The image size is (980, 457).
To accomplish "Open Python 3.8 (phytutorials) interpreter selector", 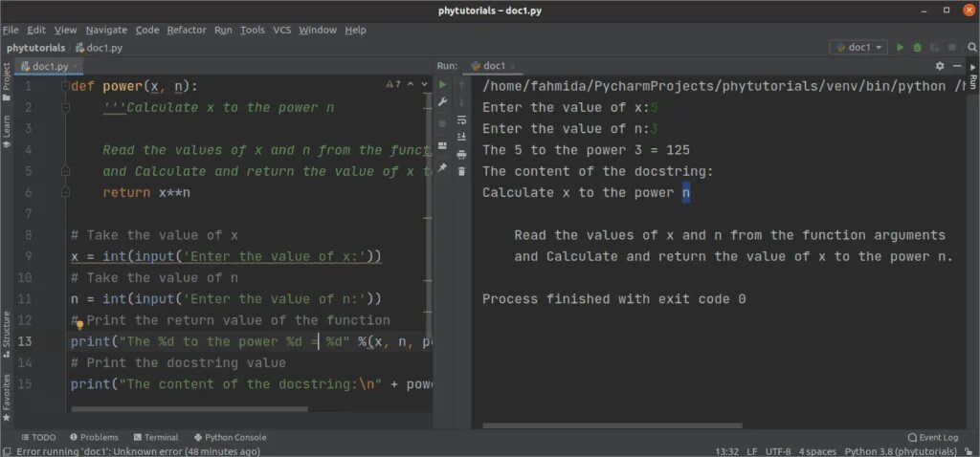I will [x=901, y=451].
